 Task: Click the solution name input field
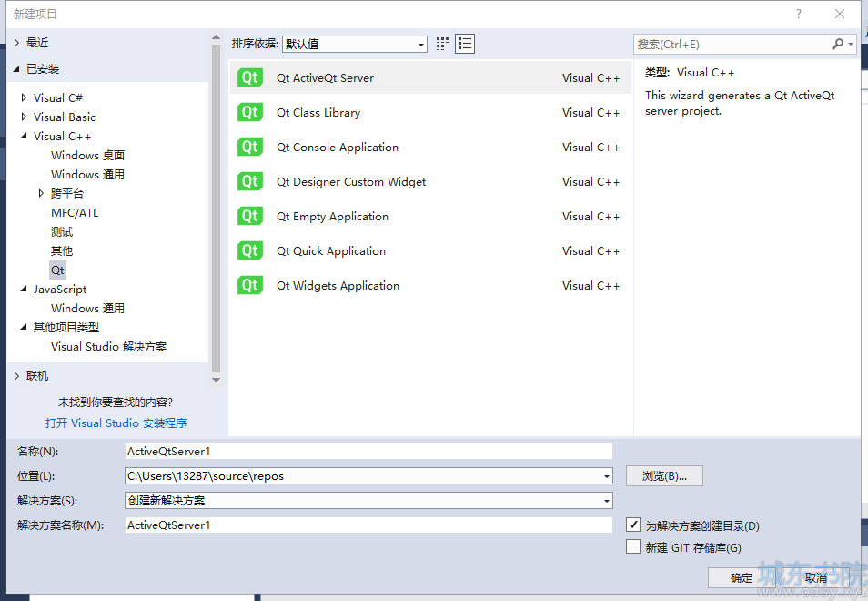click(x=368, y=525)
